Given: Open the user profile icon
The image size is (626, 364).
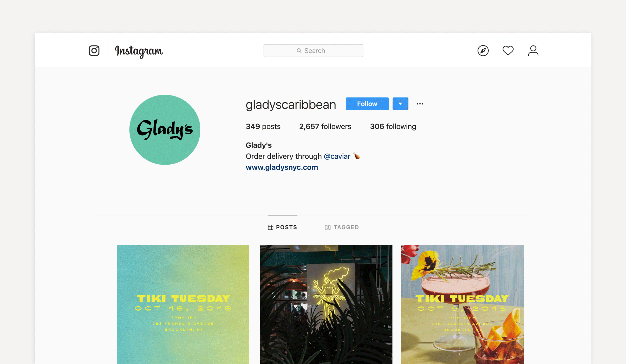Looking at the screenshot, I should coord(533,51).
